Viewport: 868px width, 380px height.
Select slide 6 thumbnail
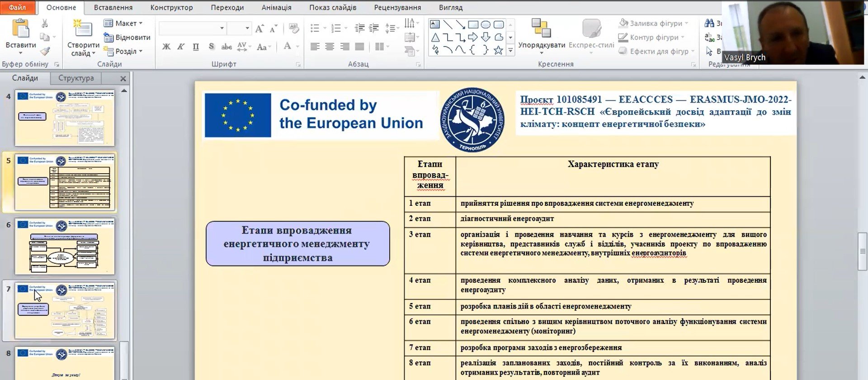click(x=65, y=246)
